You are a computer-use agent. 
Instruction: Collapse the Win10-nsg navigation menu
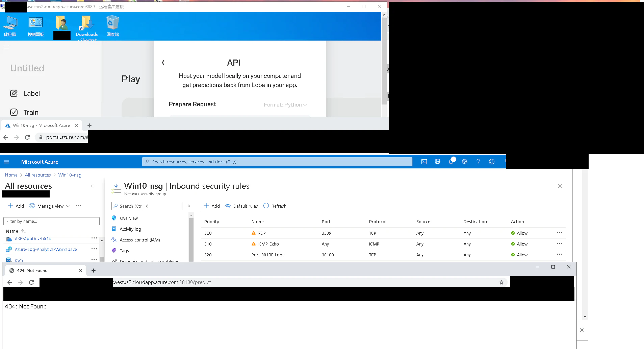point(189,206)
